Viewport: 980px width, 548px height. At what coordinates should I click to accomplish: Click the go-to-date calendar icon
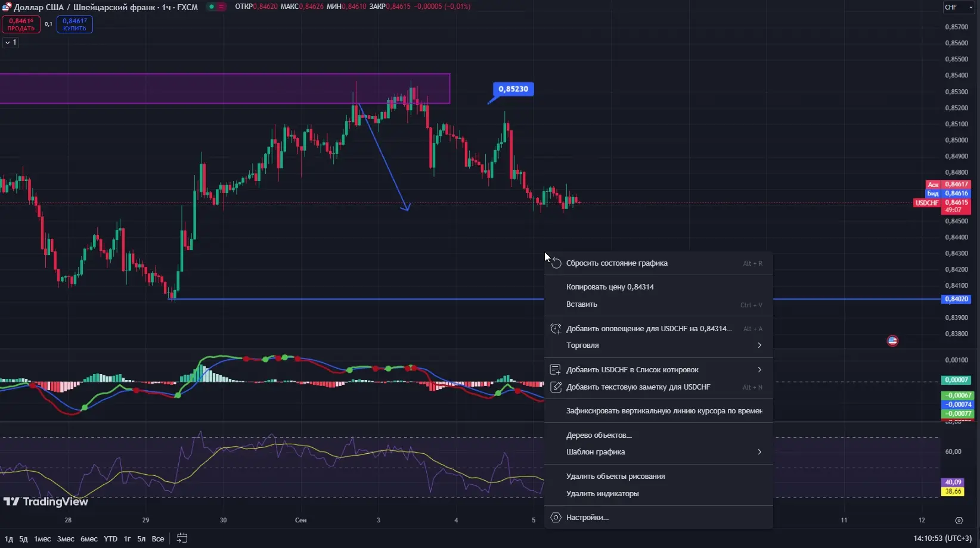[182, 538]
